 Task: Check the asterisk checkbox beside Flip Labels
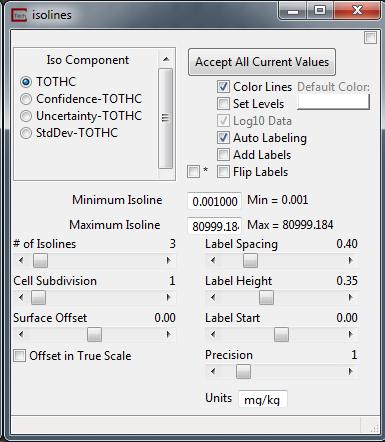pos(193,172)
